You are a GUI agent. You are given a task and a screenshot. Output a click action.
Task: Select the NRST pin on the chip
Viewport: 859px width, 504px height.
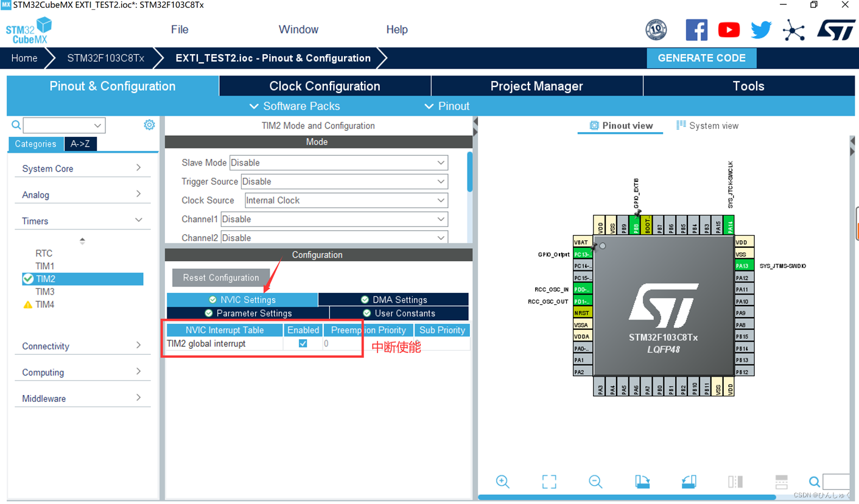pyautogui.click(x=583, y=313)
